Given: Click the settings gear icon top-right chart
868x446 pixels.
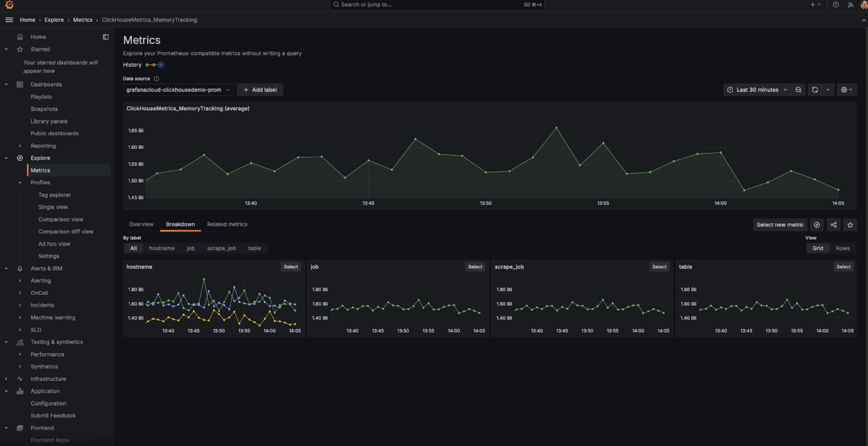Looking at the screenshot, I should pyautogui.click(x=844, y=89).
